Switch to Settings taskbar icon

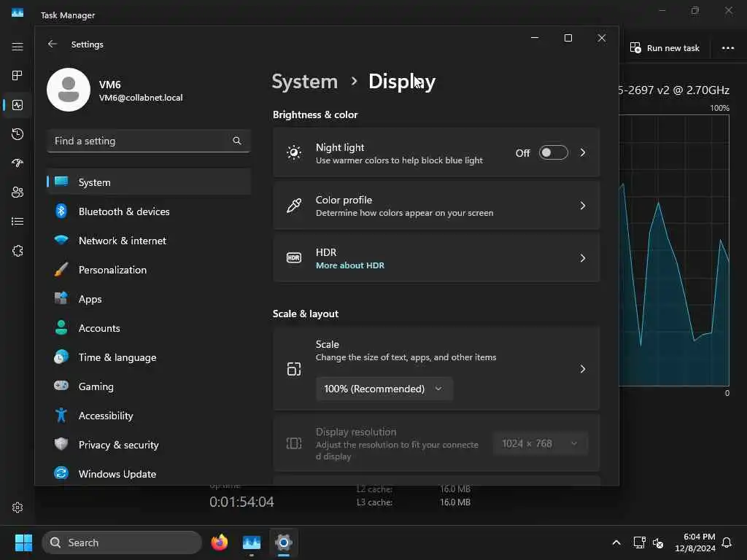[x=284, y=542]
